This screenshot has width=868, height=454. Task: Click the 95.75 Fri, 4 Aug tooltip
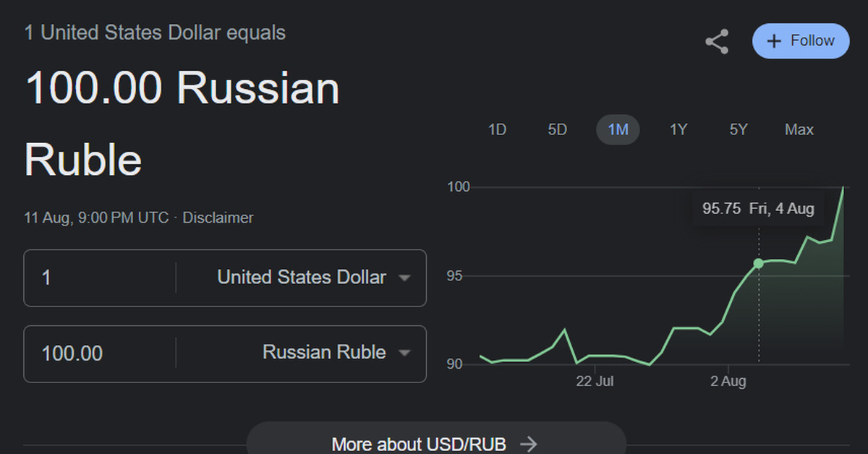[758, 209]
